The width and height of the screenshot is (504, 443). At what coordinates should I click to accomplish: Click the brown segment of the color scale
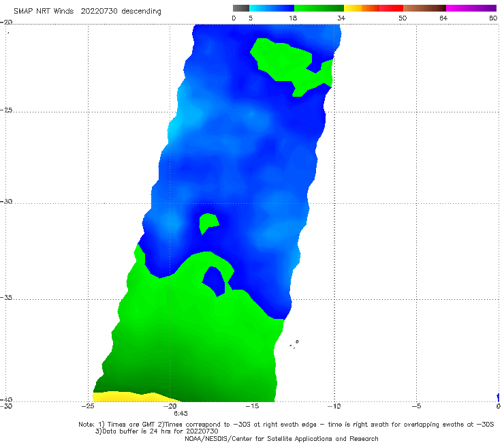424,8
